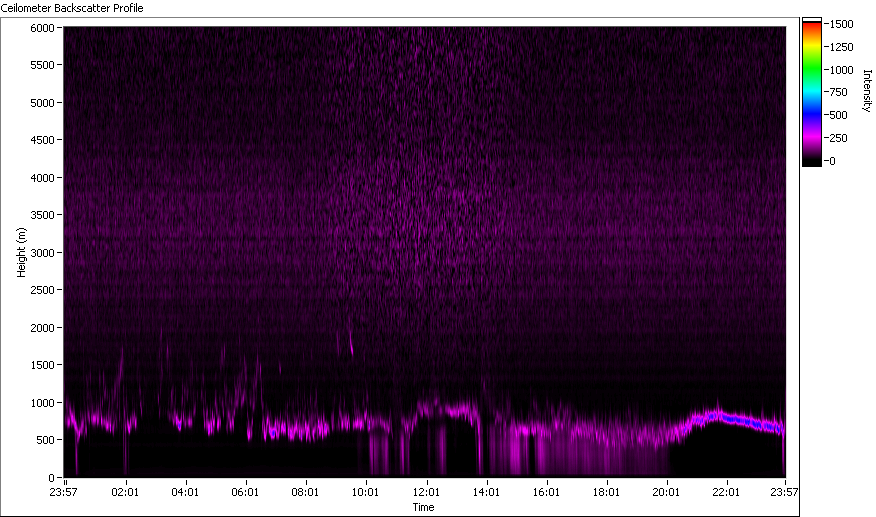Click the intensity color scale bar

coord(812,92)
